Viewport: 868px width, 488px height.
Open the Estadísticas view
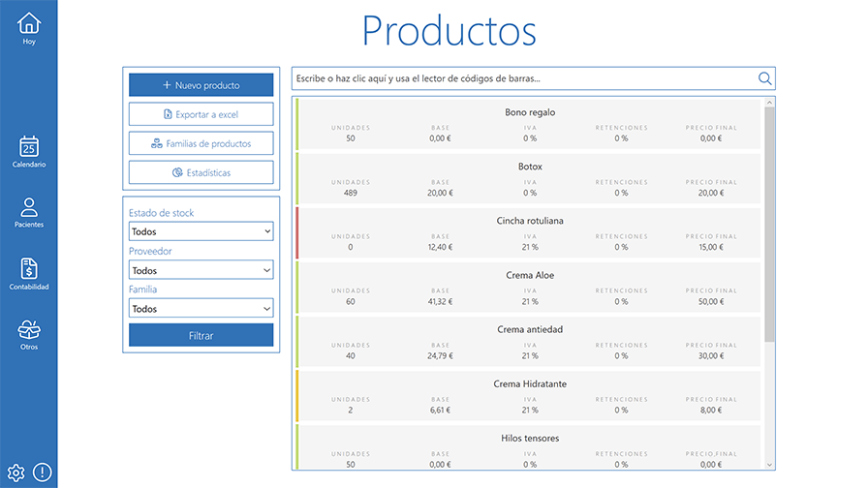(201, 172)
